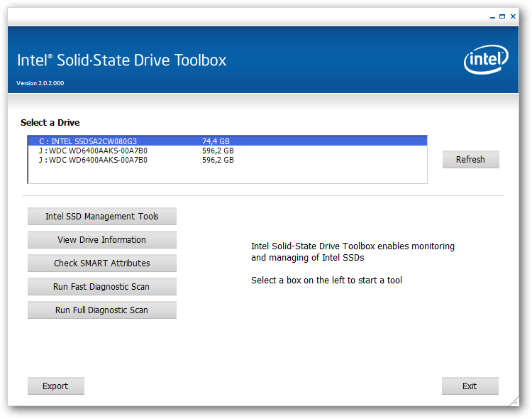Click the Refresh button
Viewport: 532px width, 419px height.
[x=470, y=159]
